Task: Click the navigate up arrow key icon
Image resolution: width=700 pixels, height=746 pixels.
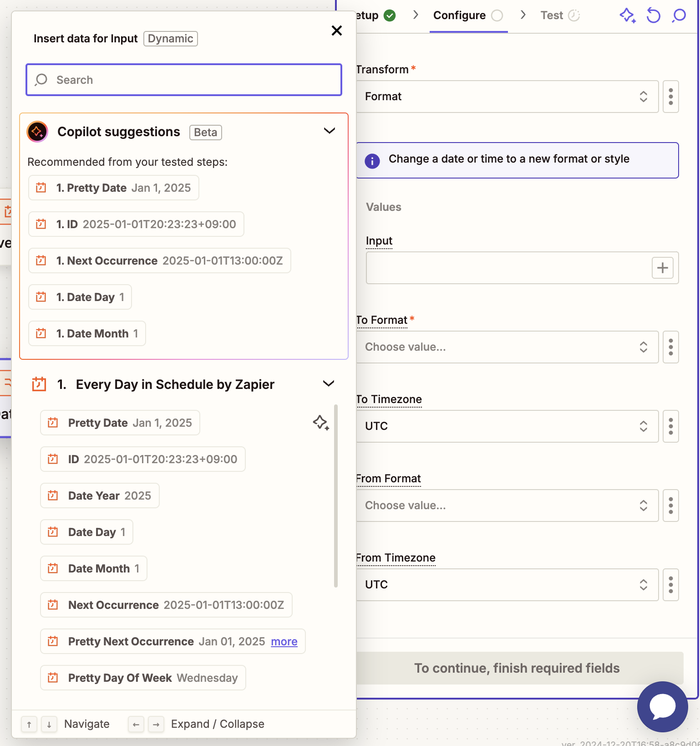Action: point(29,724)
